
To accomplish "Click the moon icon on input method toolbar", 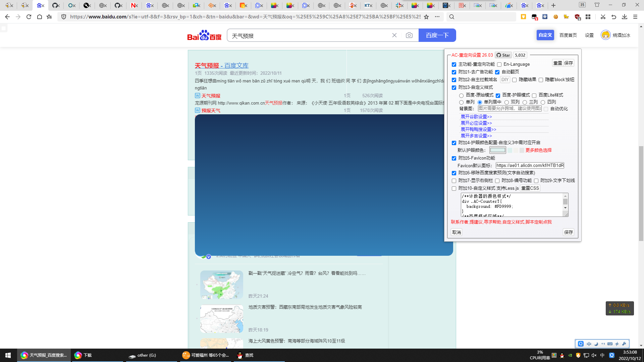I will pyautogui.click(x=596, y=344).
